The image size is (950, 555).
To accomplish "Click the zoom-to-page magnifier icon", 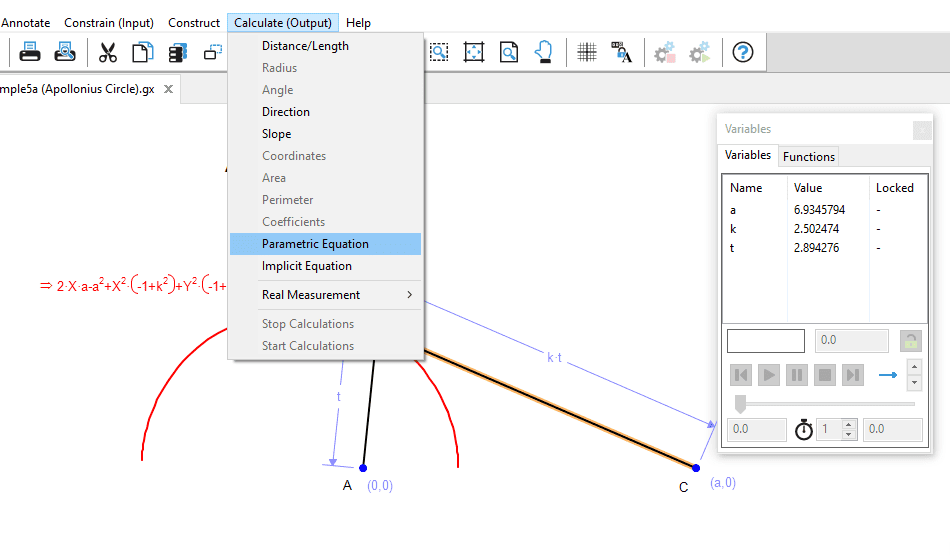I will (509, 53).
